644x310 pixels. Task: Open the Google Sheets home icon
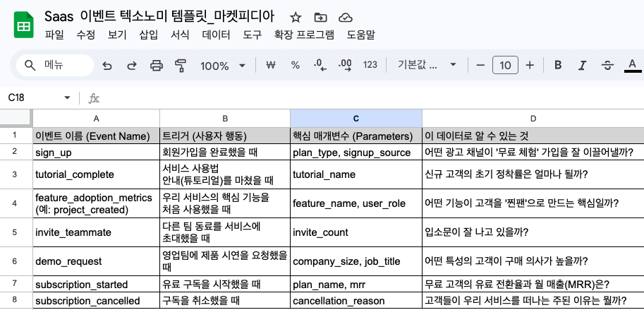pos(23,25)
